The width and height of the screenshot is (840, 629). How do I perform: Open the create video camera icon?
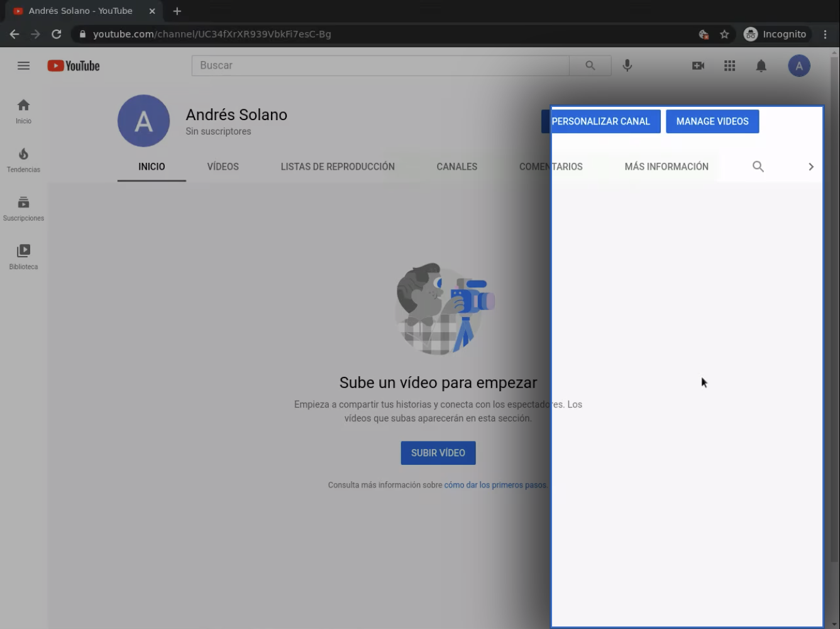(698, 65)
